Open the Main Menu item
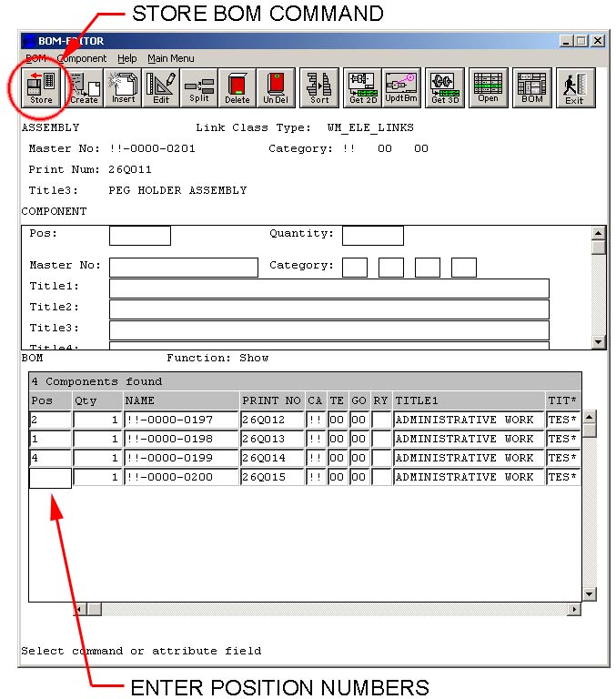The height and width of the screenshot is (699, 616). click(x=171, y=58)
